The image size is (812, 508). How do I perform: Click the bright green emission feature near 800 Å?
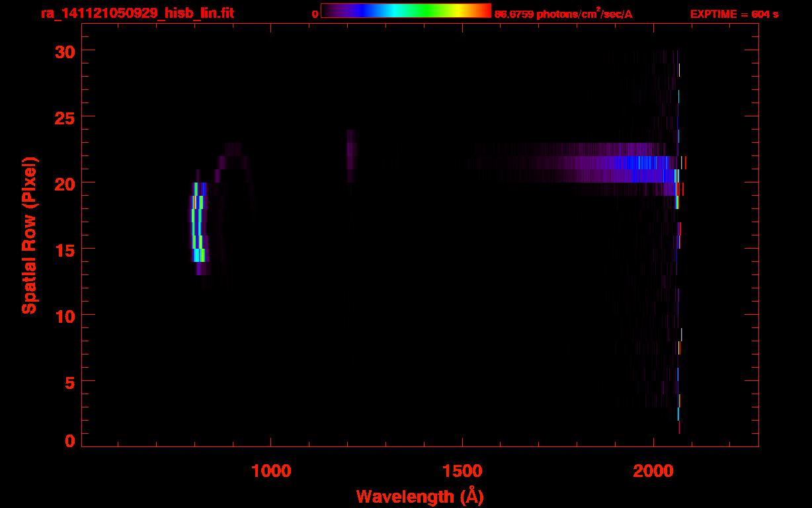[x=198, y=222]
